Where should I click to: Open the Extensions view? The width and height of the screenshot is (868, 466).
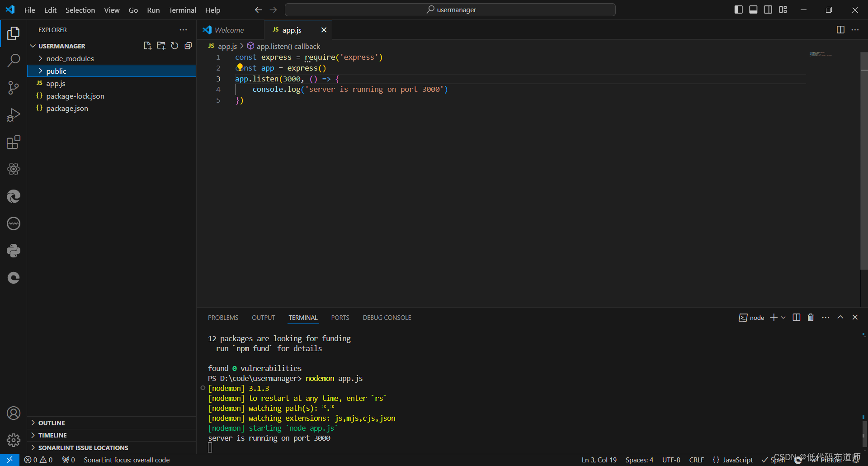point(14,142)
